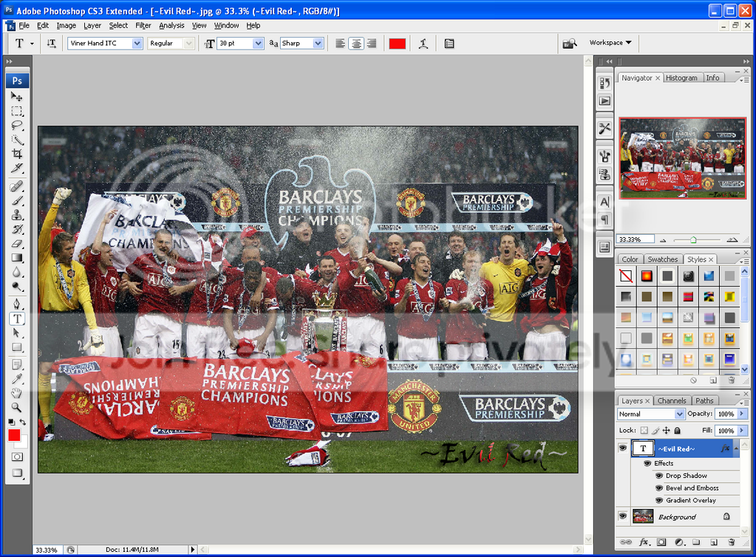Select the Dodge tool
This screenshot has width=756, height=557.
(17, 287)
